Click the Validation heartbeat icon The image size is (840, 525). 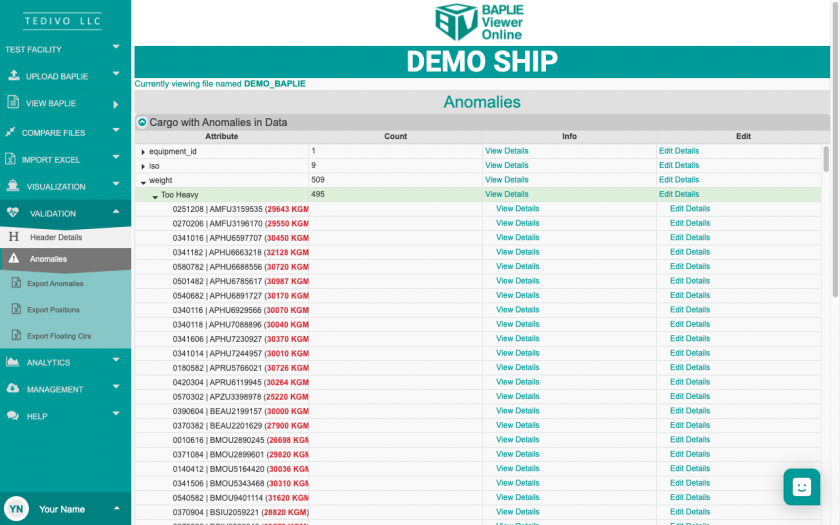click(13, 213)
